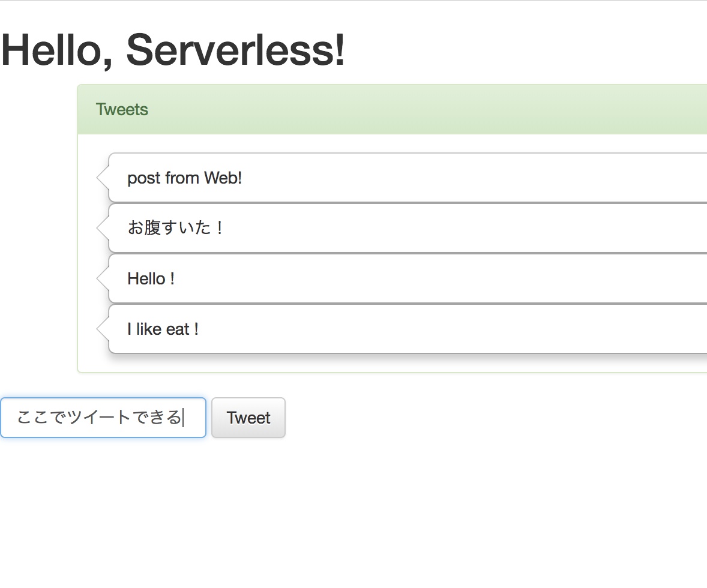The image size is (707, 588).
Task: Click the pointer arrow of 'お腹すいた！' bubble
Action: 103,228
